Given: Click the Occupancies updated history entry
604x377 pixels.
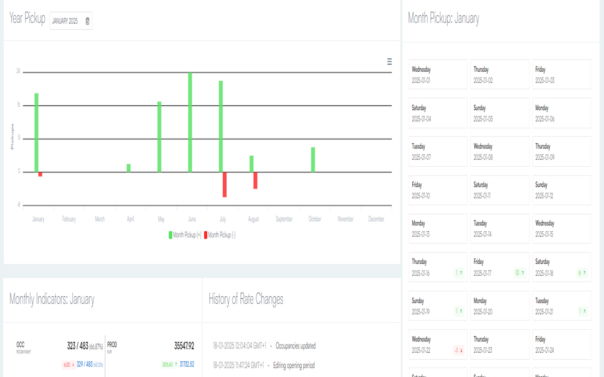Looking at the screenshot, I should pos(295,346).
